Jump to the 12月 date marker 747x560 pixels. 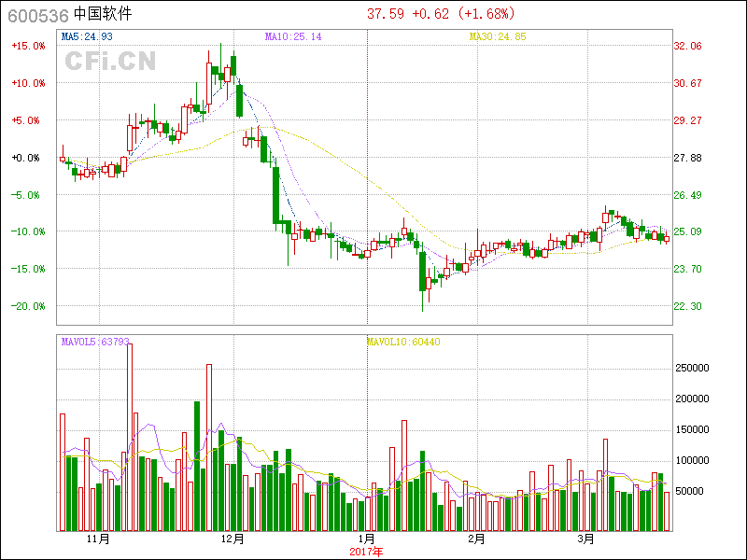click(x=233, y=539)
